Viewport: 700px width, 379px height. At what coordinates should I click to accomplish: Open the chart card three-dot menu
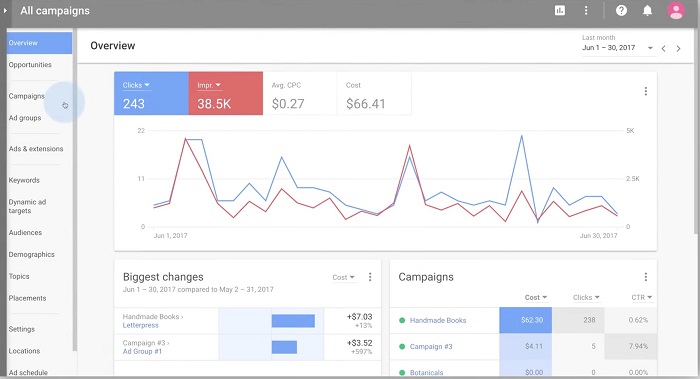646,91
